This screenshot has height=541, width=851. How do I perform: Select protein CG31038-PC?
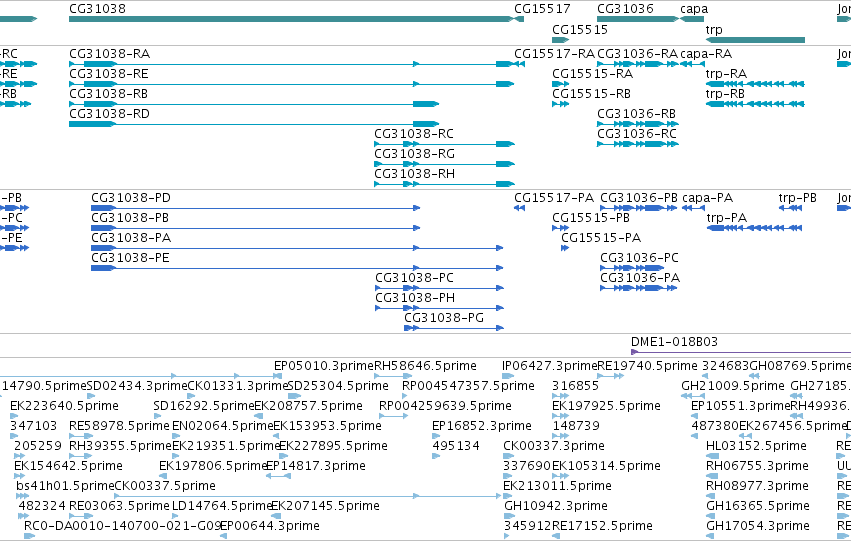coord(440,289)
